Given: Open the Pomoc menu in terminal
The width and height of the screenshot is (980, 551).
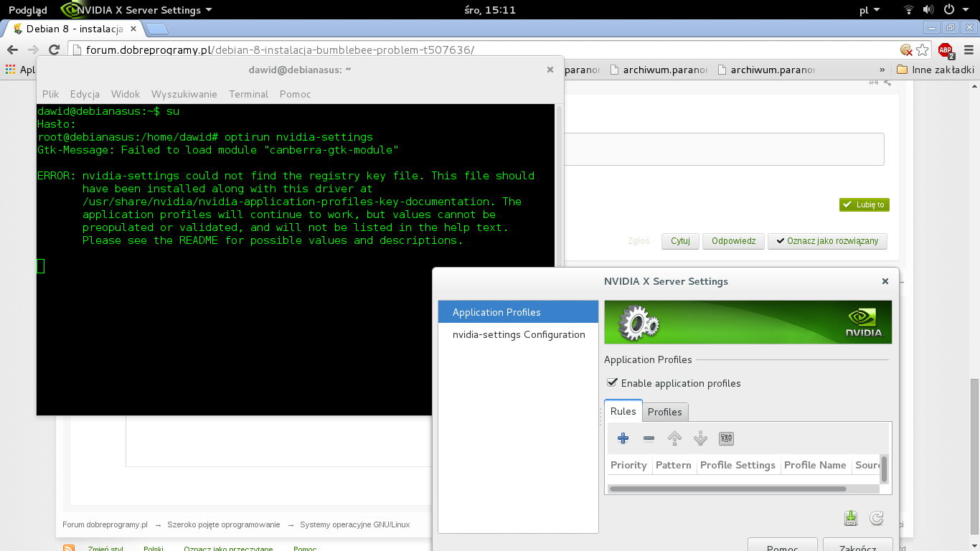Looking at the screenshot, I should pyautogui.click(x=295, y=94).
